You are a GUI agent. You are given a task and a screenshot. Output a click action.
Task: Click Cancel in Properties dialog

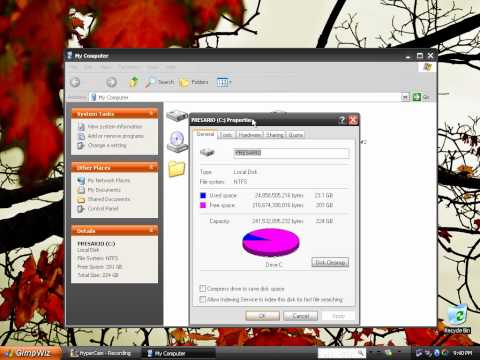(x=300, y=316)
